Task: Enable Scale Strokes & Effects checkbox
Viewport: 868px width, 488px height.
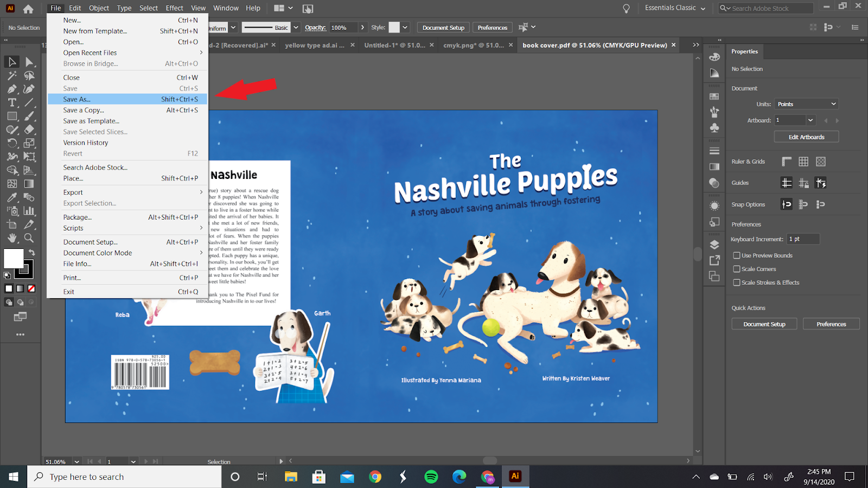Action: point(737,282)
